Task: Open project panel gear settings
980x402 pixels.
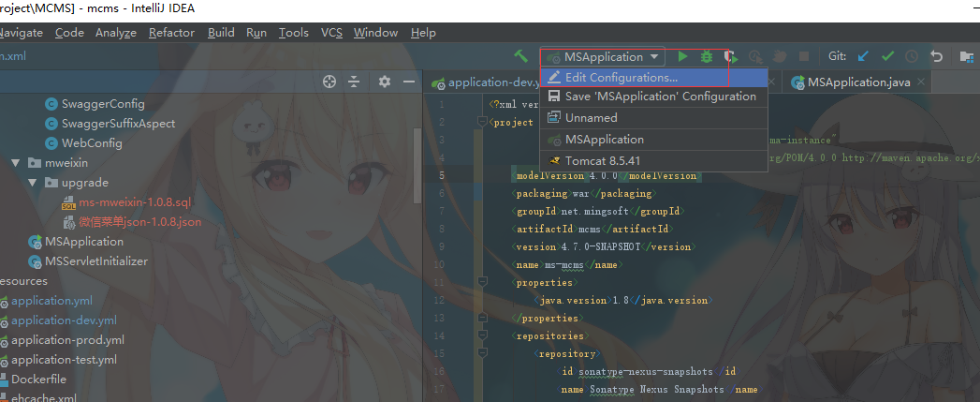Action: 385,82
